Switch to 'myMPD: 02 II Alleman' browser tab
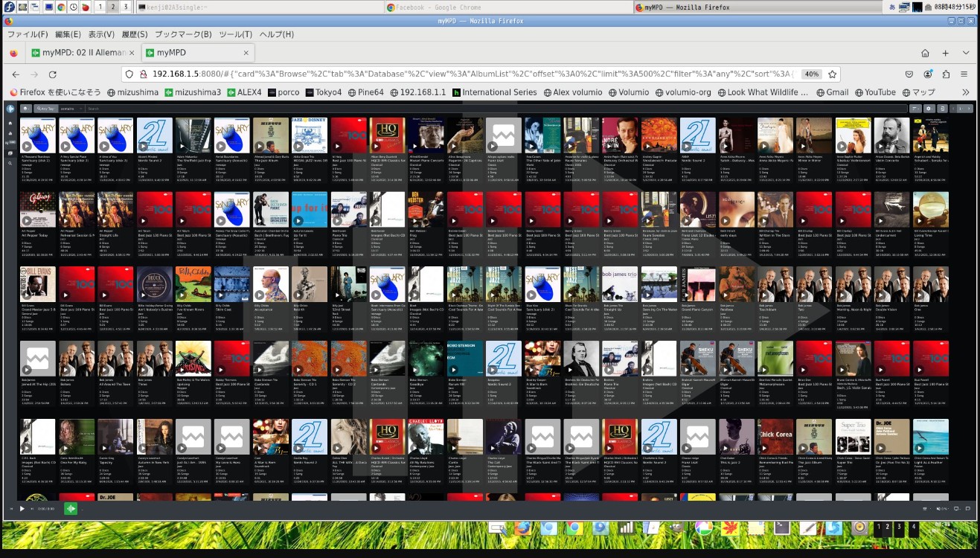 tap(82, 53)
